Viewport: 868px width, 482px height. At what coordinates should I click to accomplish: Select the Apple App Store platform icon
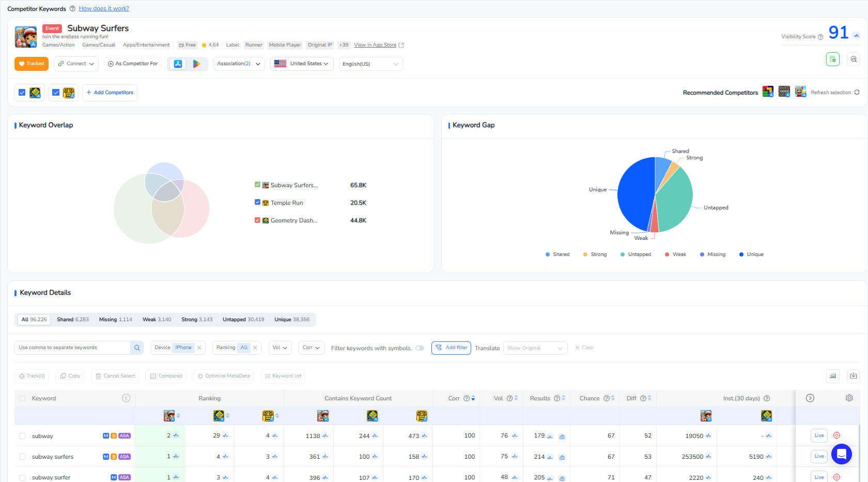click(x=178, y=64)
